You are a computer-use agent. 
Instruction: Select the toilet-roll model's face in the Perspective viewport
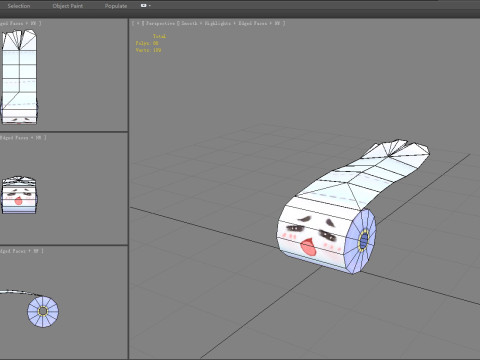pos(313,235)
